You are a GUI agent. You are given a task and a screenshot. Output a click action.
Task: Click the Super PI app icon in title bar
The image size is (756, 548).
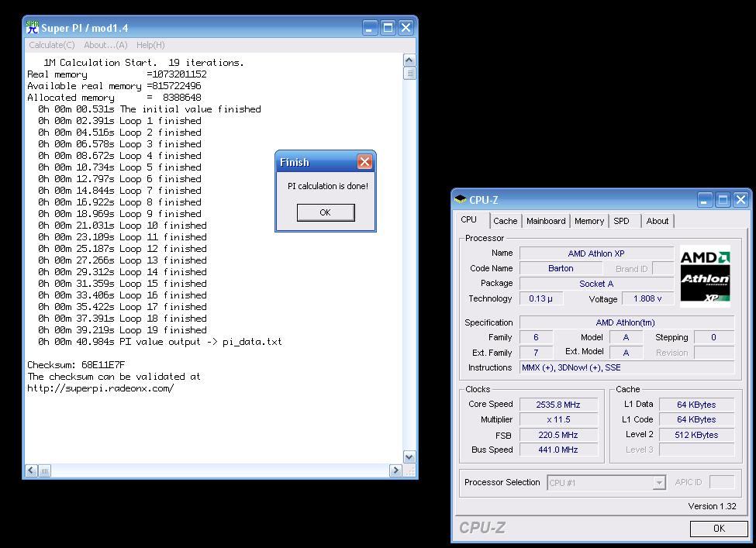click(x=33, y=27)
